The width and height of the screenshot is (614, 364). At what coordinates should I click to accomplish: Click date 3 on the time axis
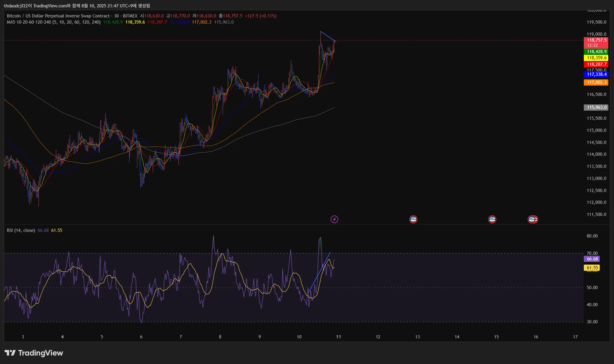(x=23, y=337)
